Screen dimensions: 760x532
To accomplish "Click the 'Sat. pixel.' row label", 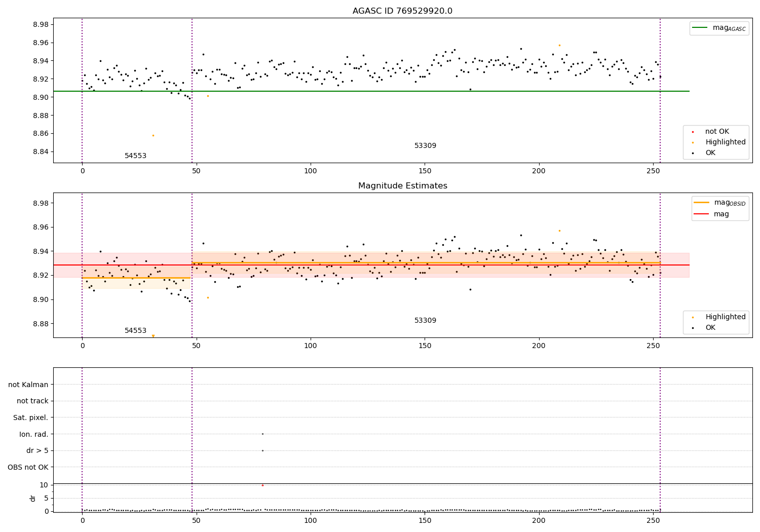I will coord(31,418).
